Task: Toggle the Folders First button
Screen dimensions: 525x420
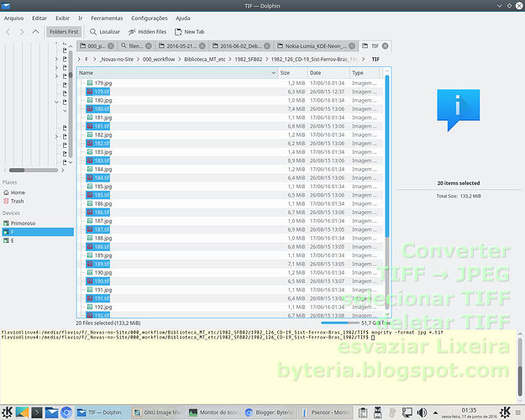Action: (65, 31)
